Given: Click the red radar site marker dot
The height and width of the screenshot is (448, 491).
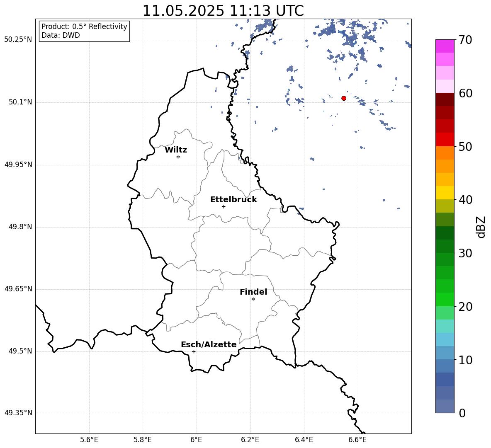Looking at the screenshot, I should point(344,98).
